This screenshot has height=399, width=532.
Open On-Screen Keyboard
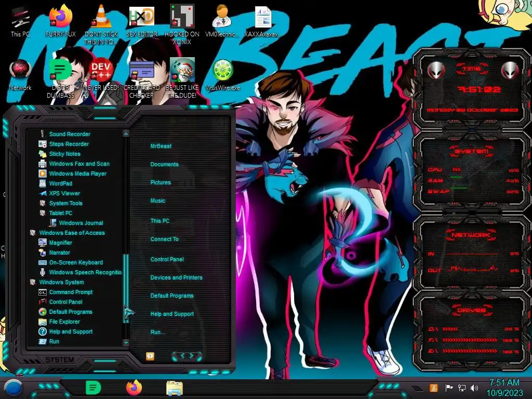[x=76, y=262]
